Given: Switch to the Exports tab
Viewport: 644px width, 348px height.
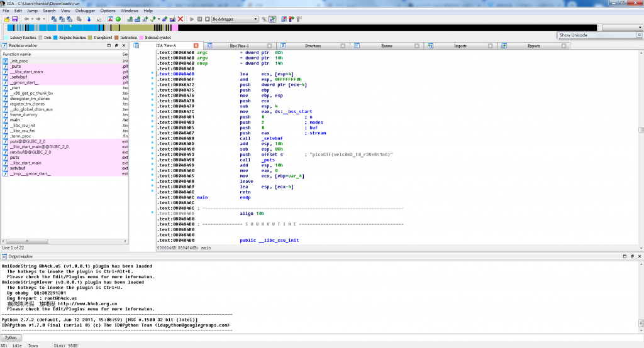Looking at the screenshot, I should 533,46.
